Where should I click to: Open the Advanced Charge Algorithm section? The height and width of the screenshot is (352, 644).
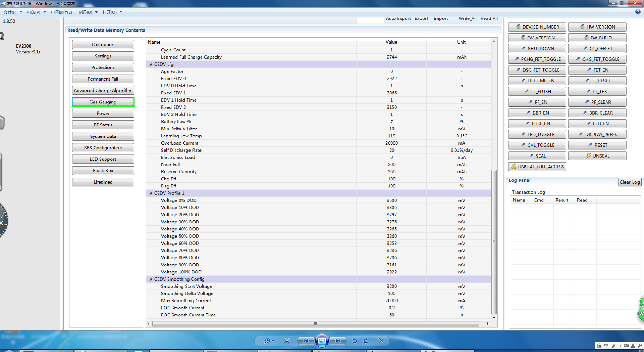103,90
